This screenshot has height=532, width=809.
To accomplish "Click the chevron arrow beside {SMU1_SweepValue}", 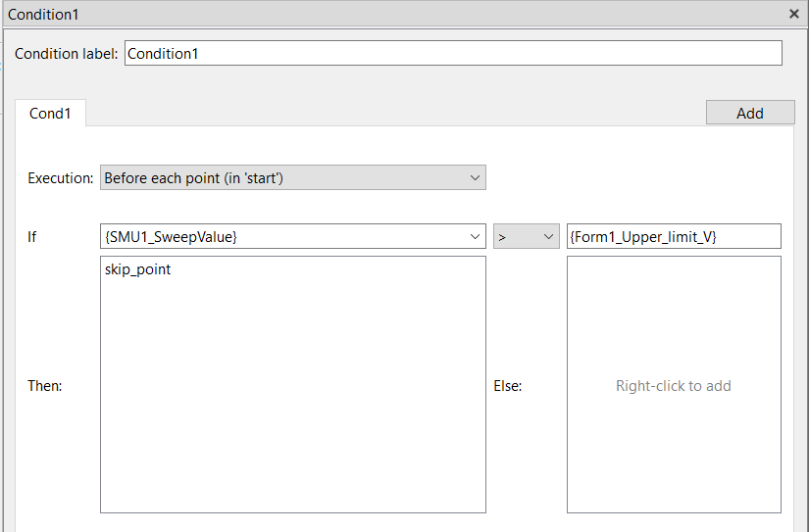I will pos(475,237).
